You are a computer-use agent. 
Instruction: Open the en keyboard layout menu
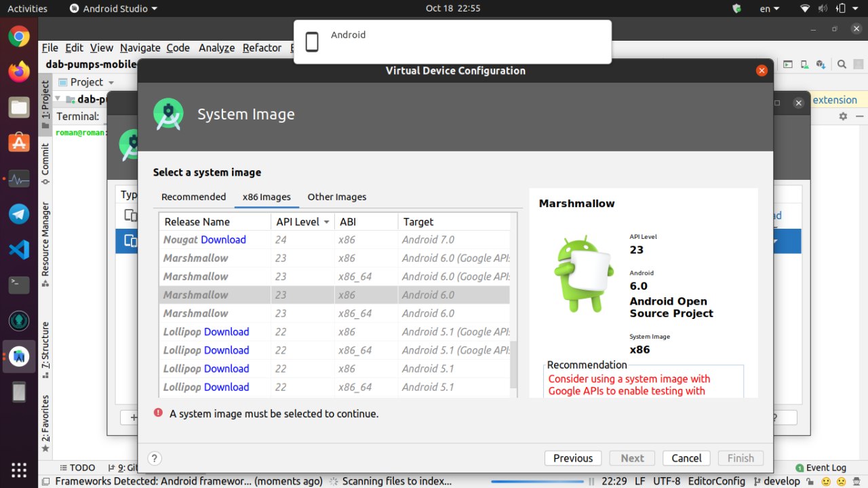tap(769, 8)
